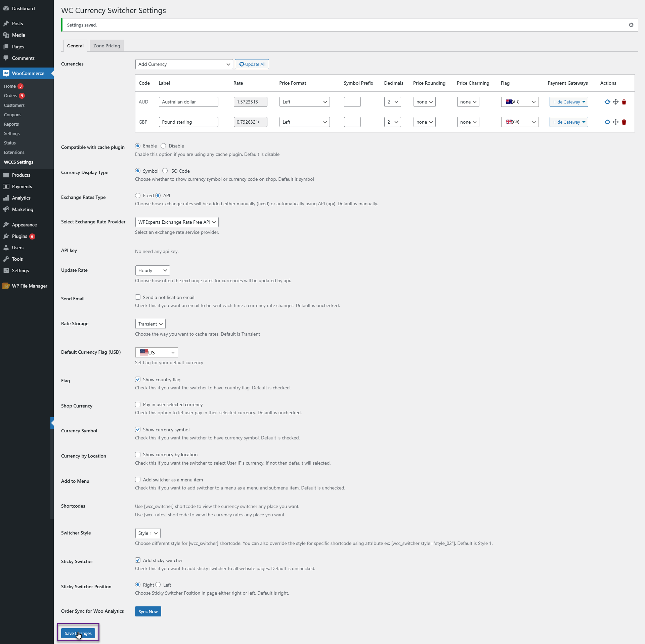
Task: Delete the AUD currency row
Action: point(624,102)
